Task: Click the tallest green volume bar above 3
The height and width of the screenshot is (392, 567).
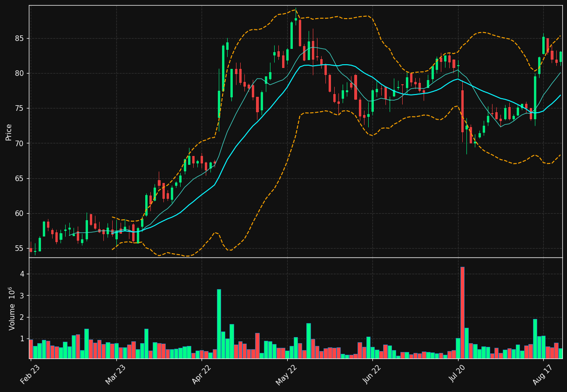Action: 219,324
